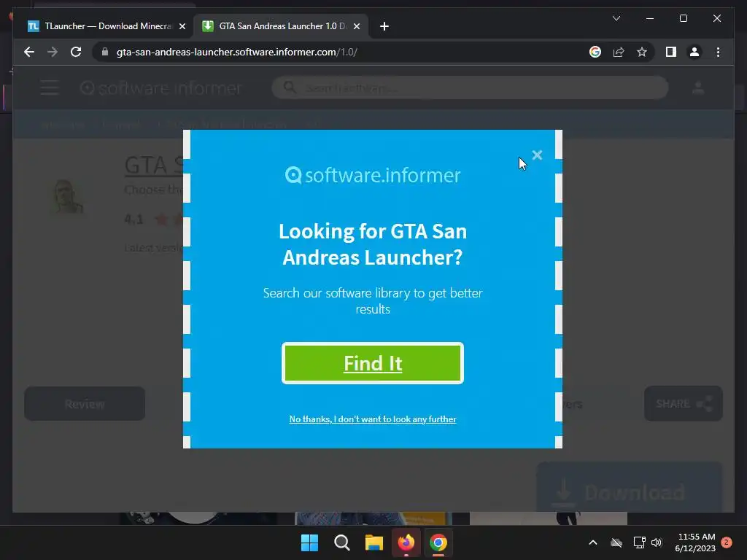Open the tab search dropdown arrow
The height and width of the screenshot is (560, 747).
coord(616,18)
